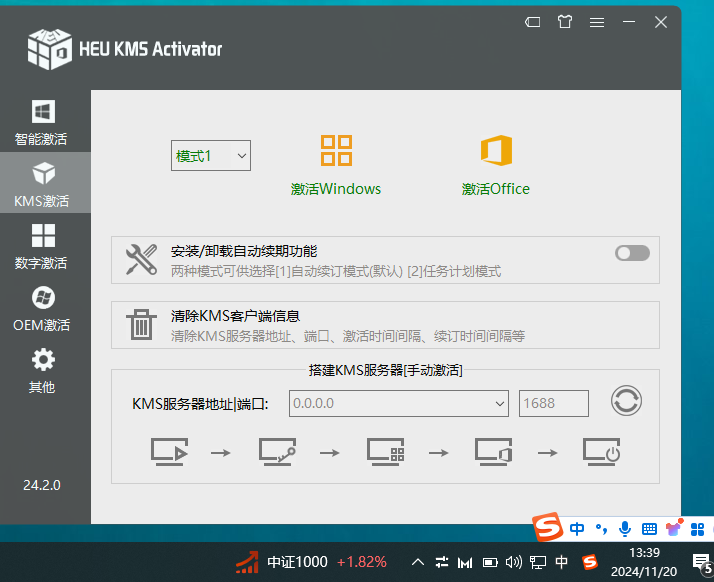The height and width of the screenshot is (582, 714).
Task: Open the notification center icon
Action: tap(702, 563)
